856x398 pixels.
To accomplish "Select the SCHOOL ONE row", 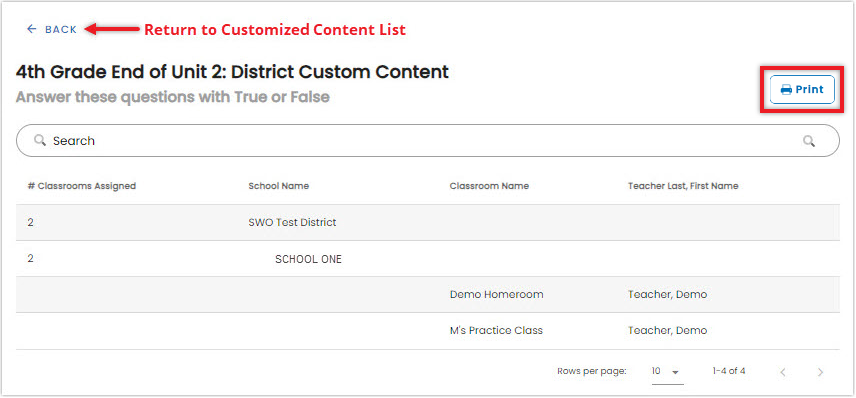I will point(427,259).
